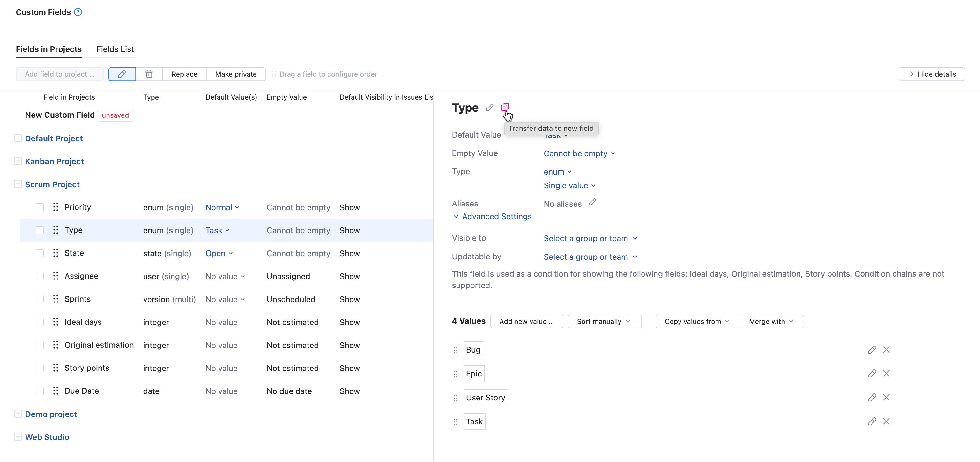980x462 pixels.
Task: Expand the Default Project tree node
Action: click(x=18, y=138)
